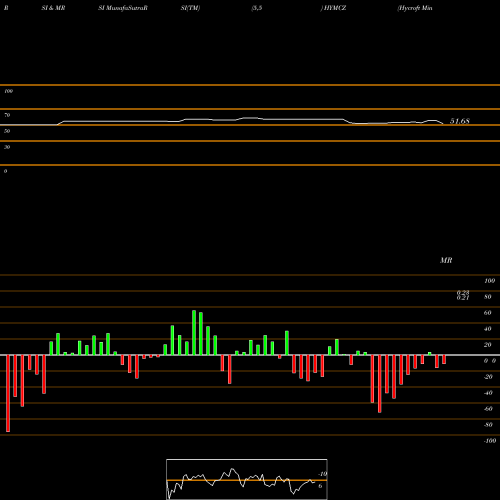Click the tallest green MR histogram bar
Screen dimensions: 500x500
pos(194,333)
